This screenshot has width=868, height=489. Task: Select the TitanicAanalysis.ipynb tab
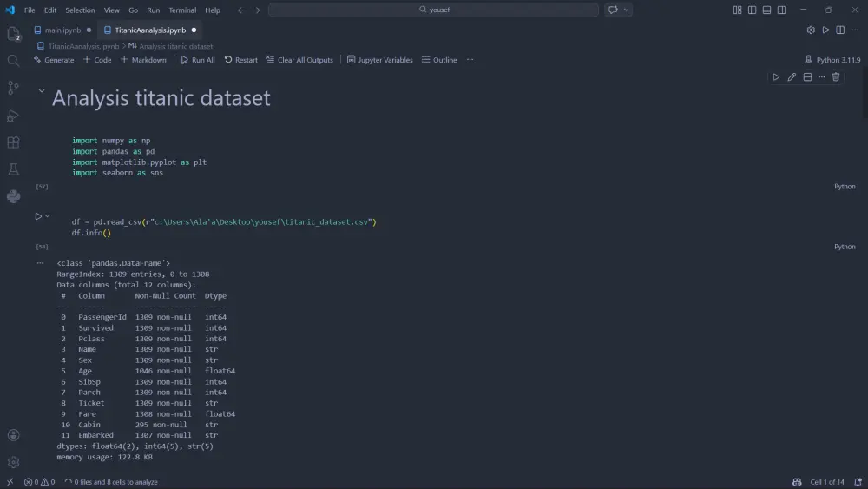[150, 30]
